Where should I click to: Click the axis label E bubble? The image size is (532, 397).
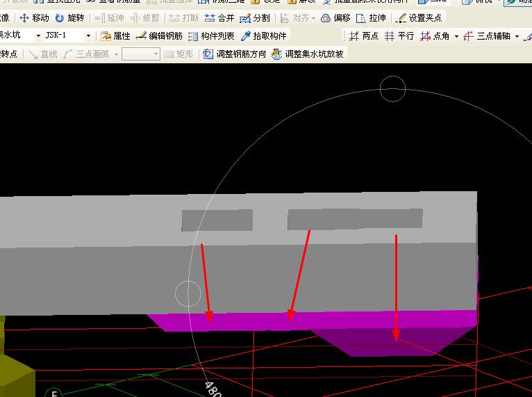53,394
